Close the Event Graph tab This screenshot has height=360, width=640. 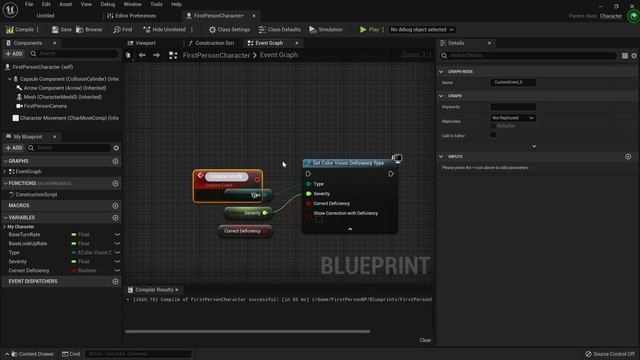[297, 43]
